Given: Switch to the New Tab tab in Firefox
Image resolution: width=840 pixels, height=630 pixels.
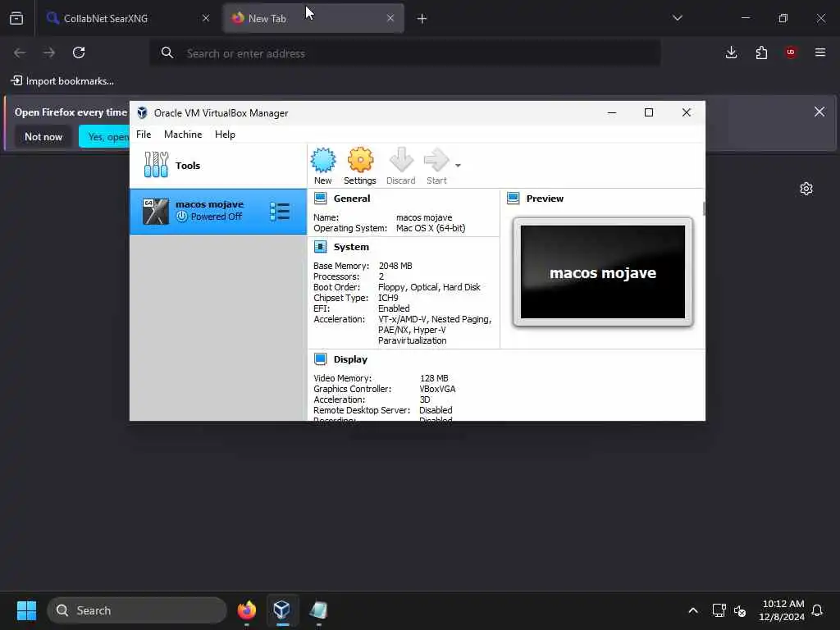Looking at the screenshot, I should (313, 19).
